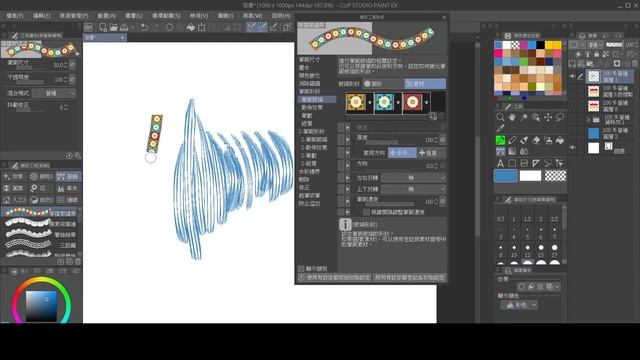This screenshot has height=360, width=640.
Task: Toggle the first snap-to-ruler button in command bar
Action: tap(251, 27)
